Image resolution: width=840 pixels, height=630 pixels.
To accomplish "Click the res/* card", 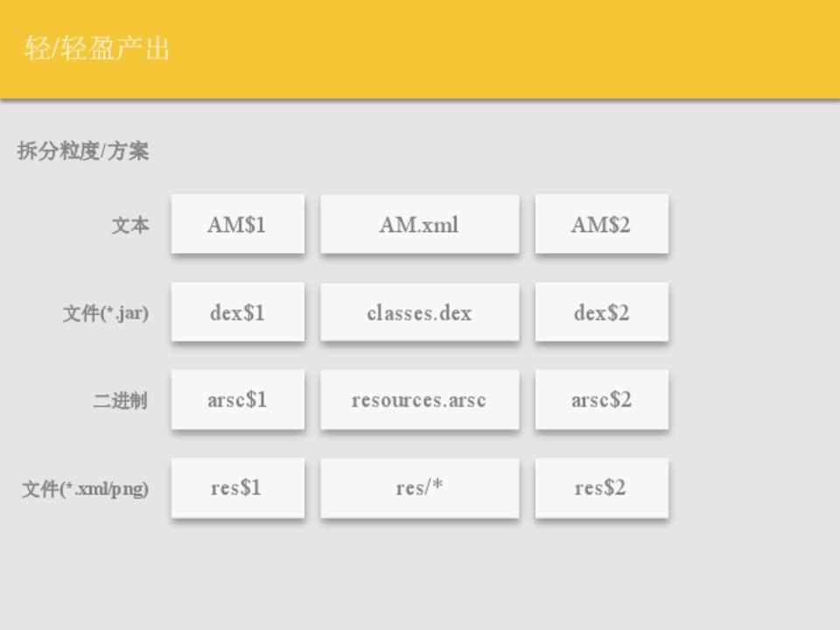I will (x=419, y=487).
